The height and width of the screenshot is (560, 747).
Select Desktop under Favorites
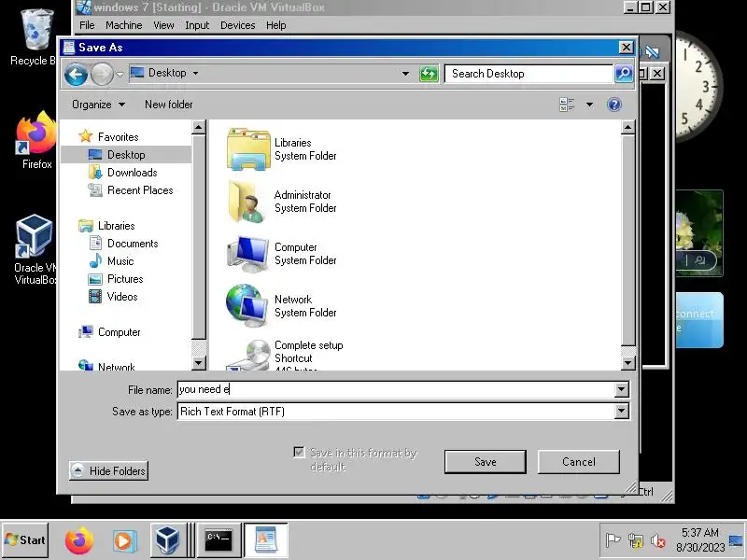tap(126, 155)
